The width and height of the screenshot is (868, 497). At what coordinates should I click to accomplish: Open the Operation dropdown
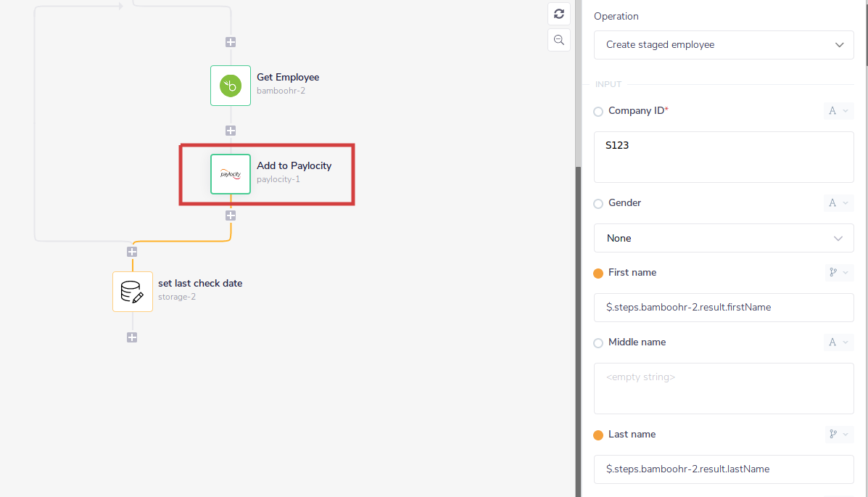coord(723,45)
